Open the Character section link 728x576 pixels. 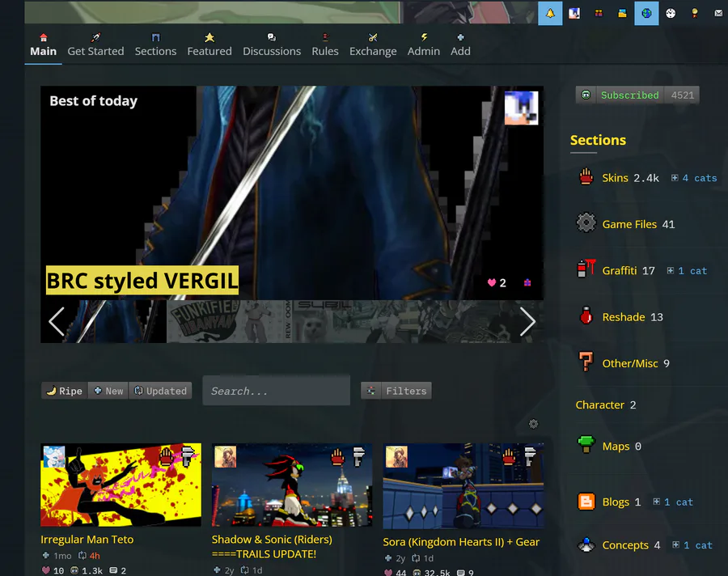600,405
